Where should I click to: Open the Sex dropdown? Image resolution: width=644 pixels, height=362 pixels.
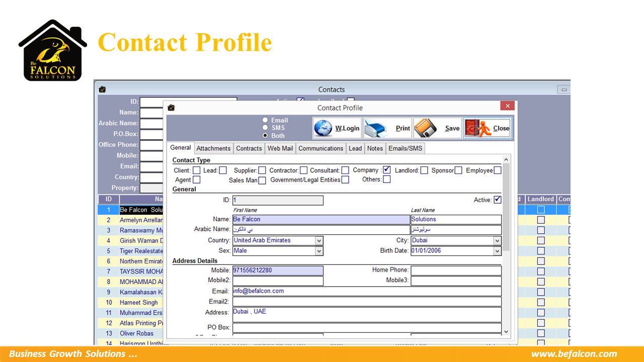tap(319, 251)
